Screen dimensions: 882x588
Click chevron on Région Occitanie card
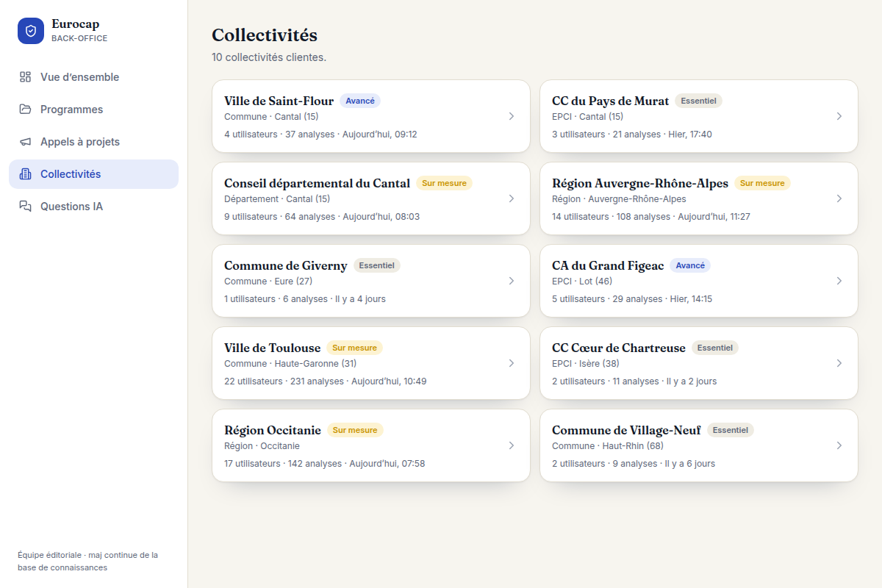pos(512,445)
